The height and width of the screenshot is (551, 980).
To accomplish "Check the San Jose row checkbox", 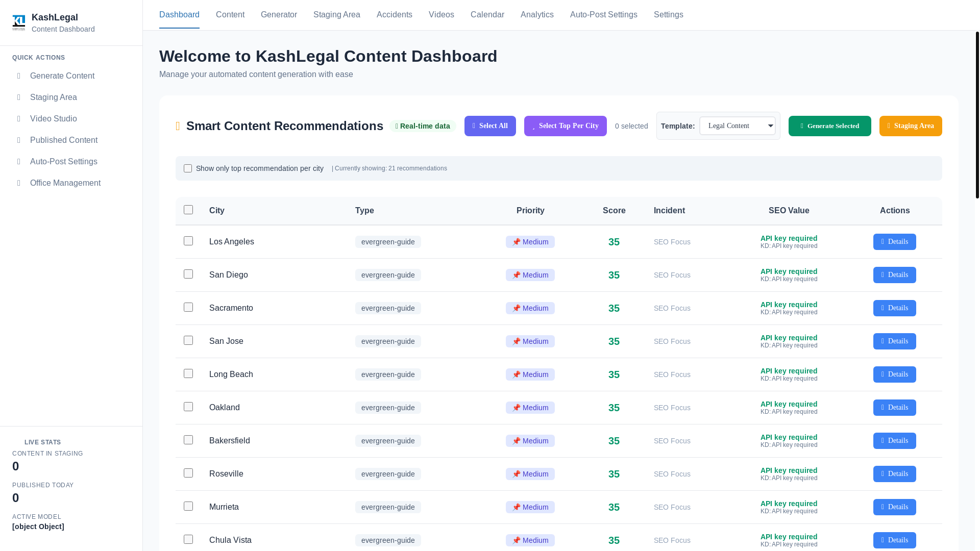I will coord(188,340).
